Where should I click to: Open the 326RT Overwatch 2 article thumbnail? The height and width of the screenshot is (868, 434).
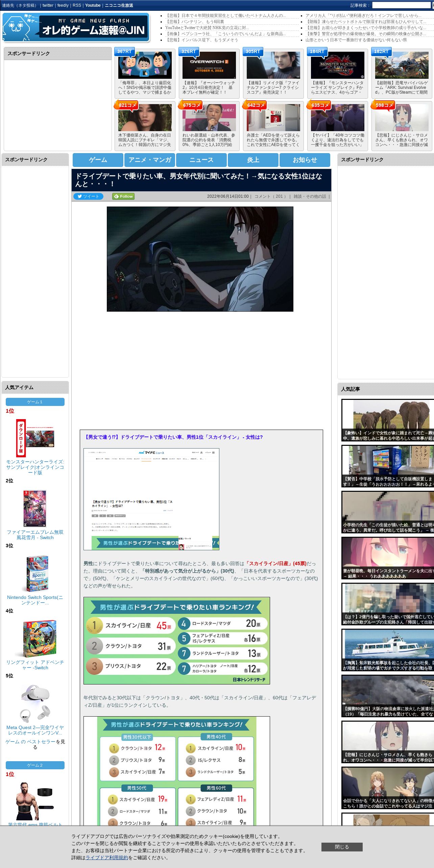click(x=209, y=65)
